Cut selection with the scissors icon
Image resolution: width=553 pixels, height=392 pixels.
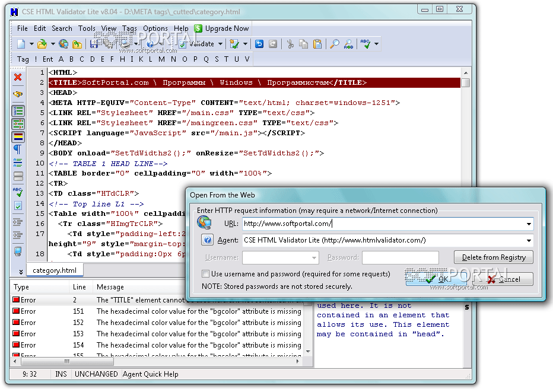pyautogui.click(x=290, y=44)
